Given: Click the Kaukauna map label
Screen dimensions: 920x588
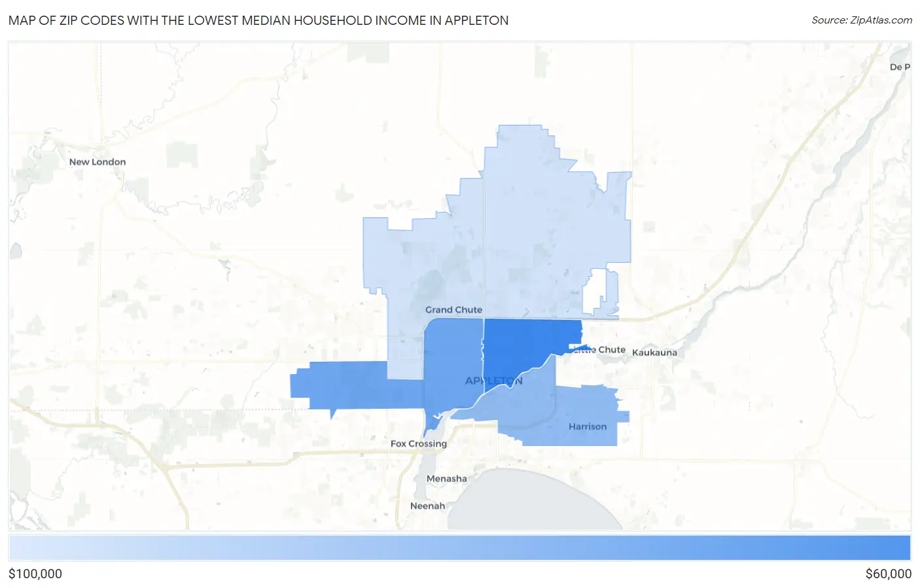Looking at the screenshot, I should click(654, 353).
